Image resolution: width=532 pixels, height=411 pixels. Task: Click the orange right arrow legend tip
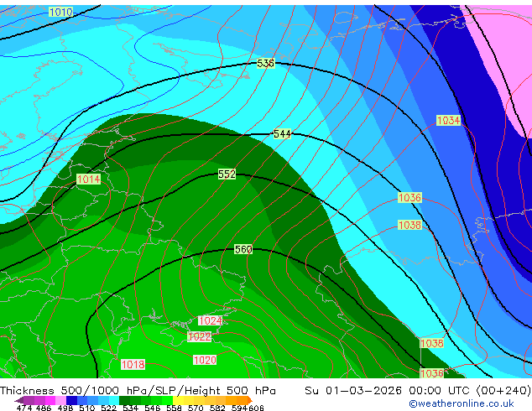click(250, 400)
